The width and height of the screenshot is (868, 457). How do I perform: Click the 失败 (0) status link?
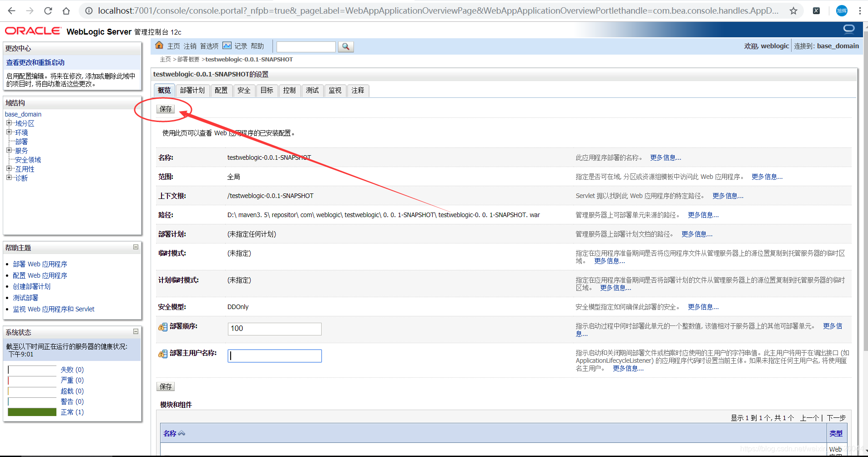[72, 370]
